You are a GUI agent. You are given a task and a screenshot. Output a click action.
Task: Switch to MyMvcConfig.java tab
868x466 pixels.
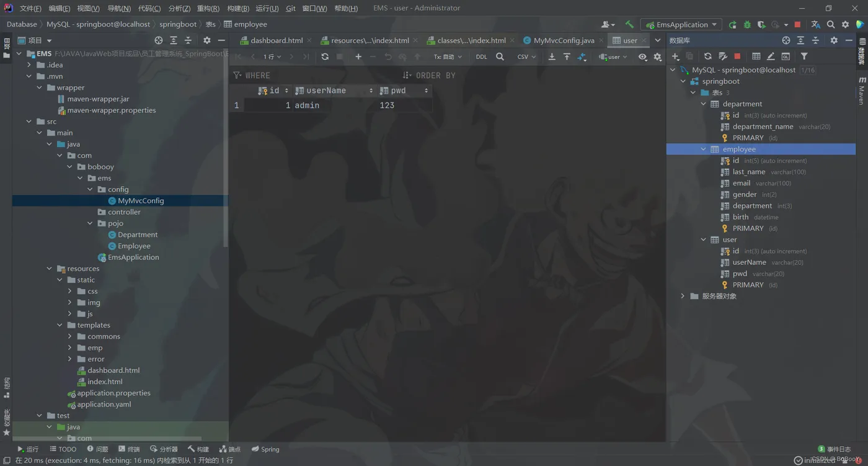coord(563,40)
